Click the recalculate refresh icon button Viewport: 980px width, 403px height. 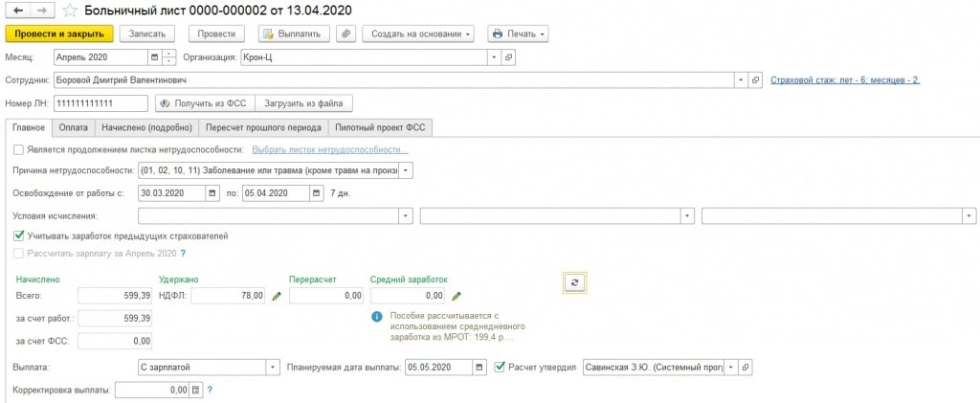pos(574,282)
